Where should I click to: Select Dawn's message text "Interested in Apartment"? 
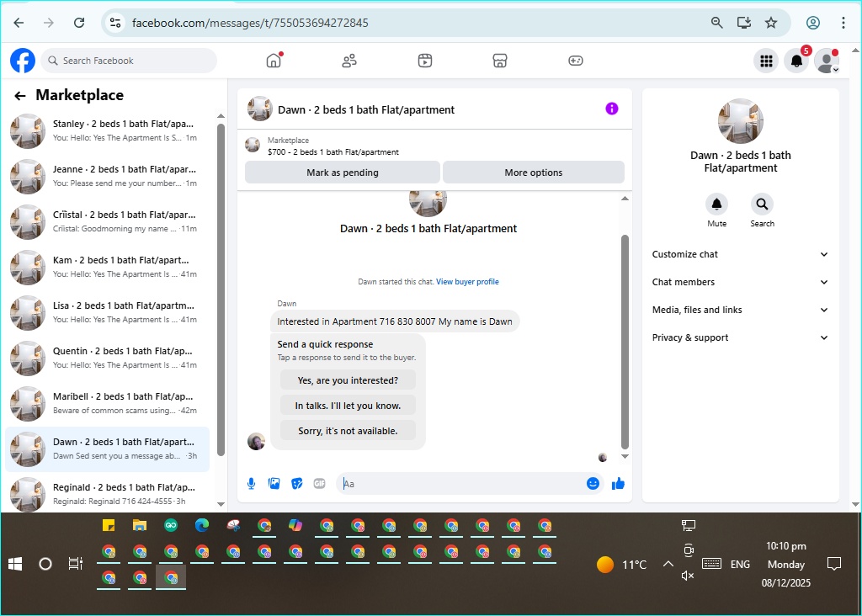click(326, 321)
